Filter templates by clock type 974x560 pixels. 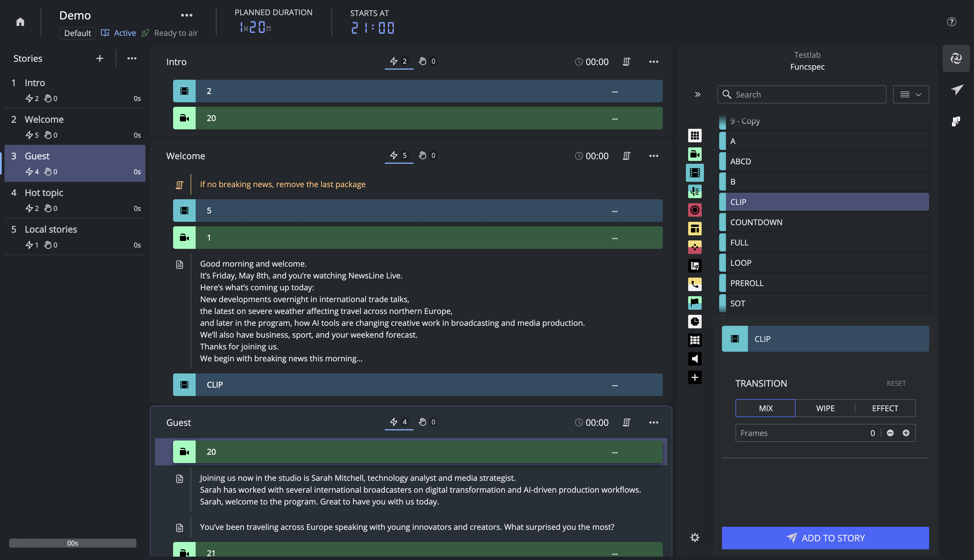(x=695, y=322)
